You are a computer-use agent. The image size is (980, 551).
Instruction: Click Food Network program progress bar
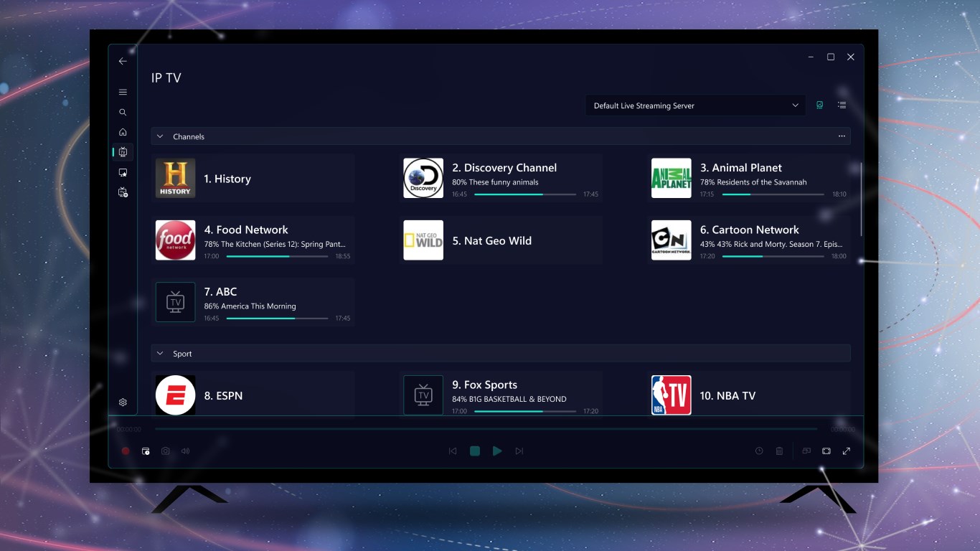click(x=277, y=256)
